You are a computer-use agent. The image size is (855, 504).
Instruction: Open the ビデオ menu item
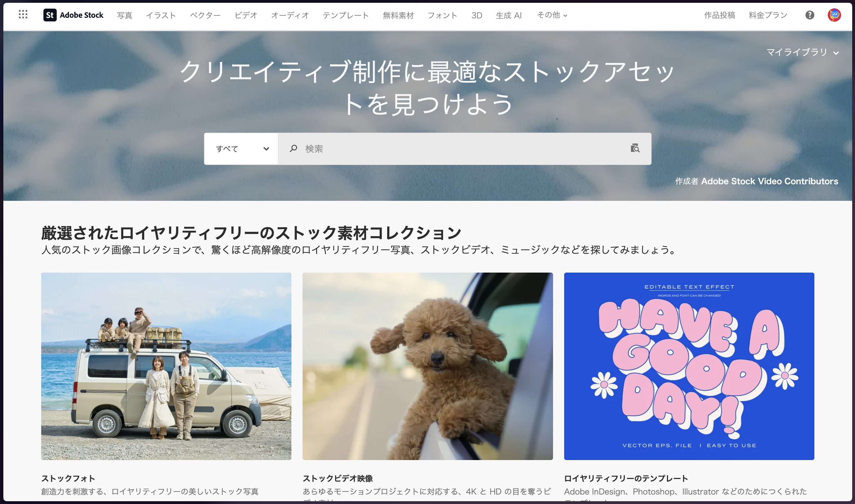[x=245, y=15]
